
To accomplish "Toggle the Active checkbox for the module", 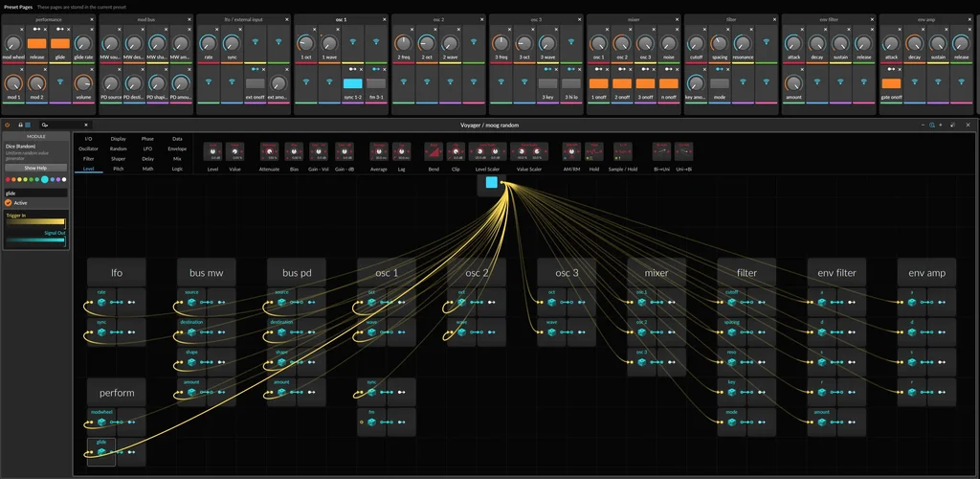I will [x=10, y=203].
